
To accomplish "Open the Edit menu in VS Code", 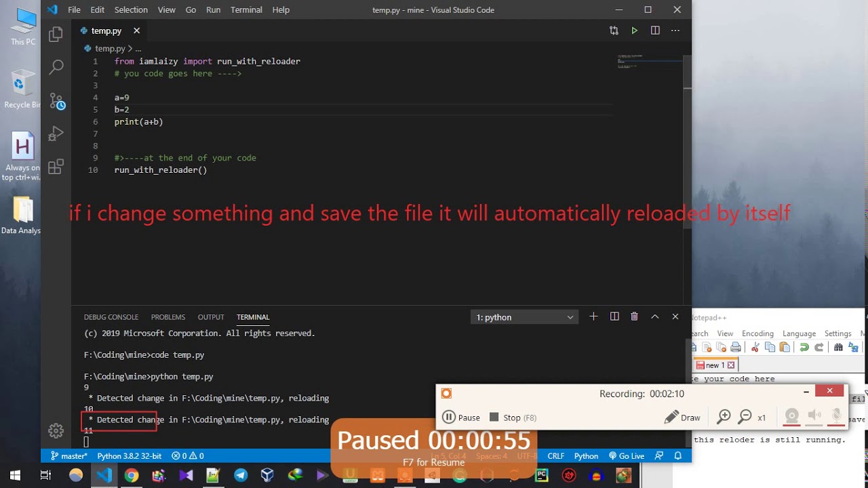I will click(98, 9).
